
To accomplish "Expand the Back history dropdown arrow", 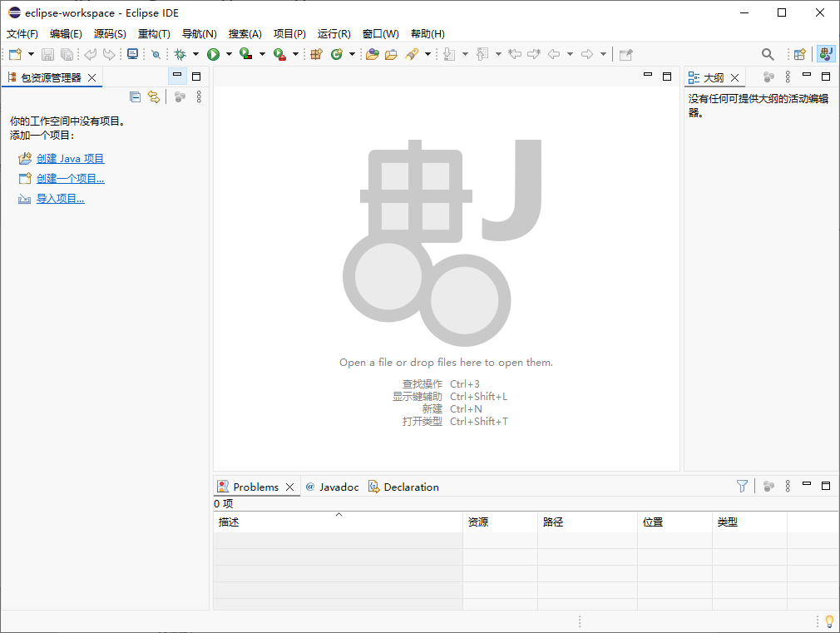I will pyautogui.click(x=570, y=54).
